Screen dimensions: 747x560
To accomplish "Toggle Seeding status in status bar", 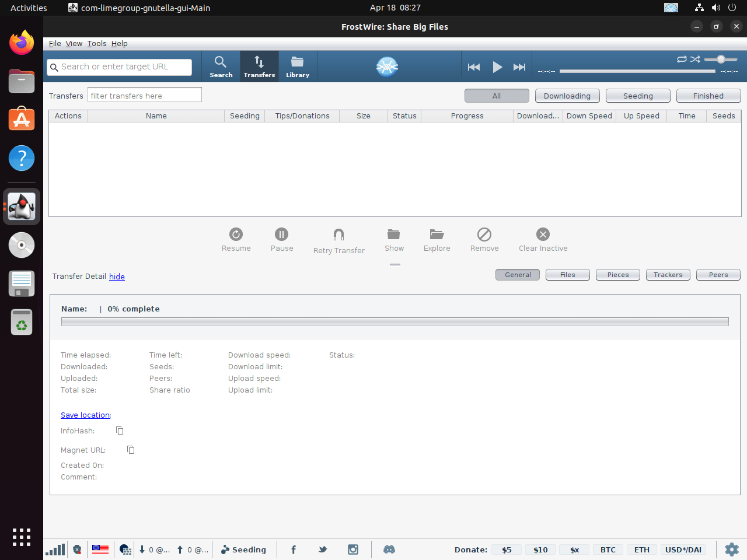I will click(x=243, y=549).
